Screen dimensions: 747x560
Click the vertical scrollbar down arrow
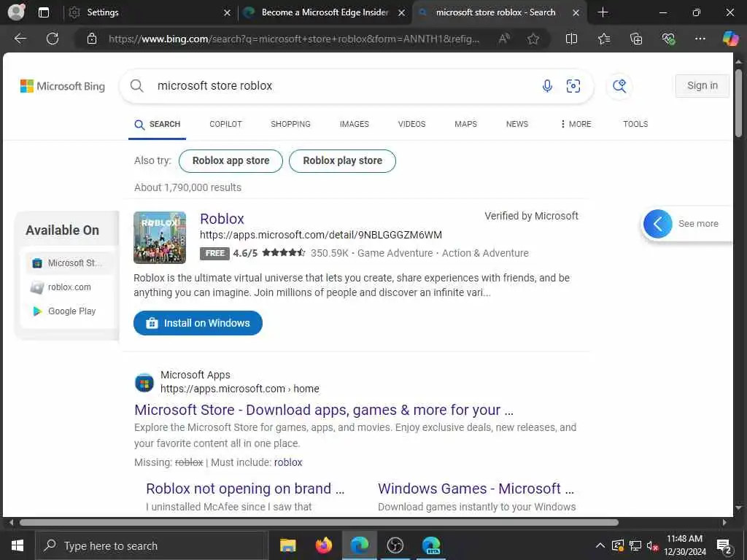click(739, 508)
